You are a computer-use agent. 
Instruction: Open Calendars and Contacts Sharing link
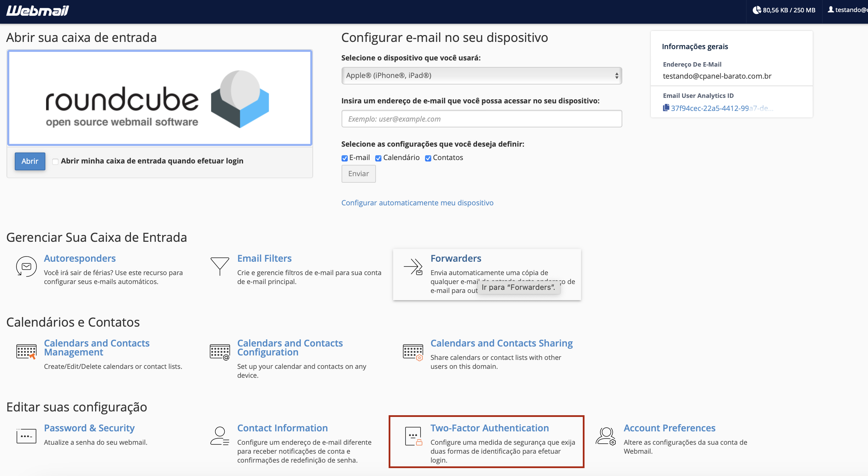click(501, 343)
